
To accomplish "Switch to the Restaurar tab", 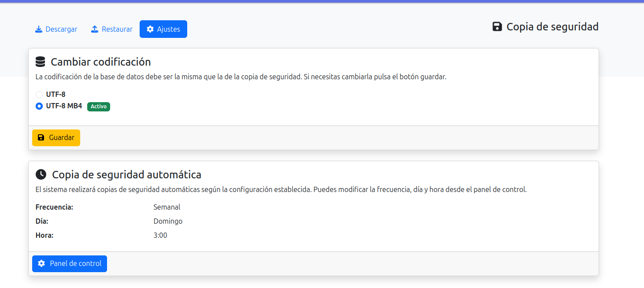I will pyautogui.click(x=111, y=29).
